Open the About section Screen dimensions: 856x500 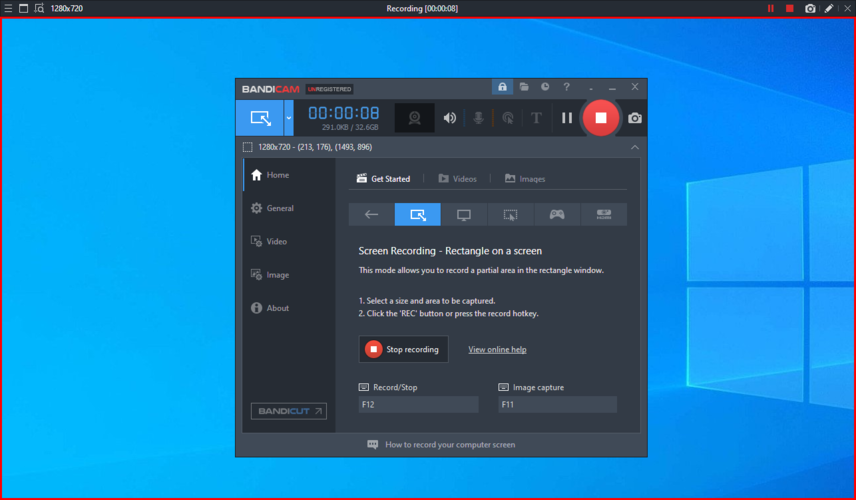click(289, 308)
